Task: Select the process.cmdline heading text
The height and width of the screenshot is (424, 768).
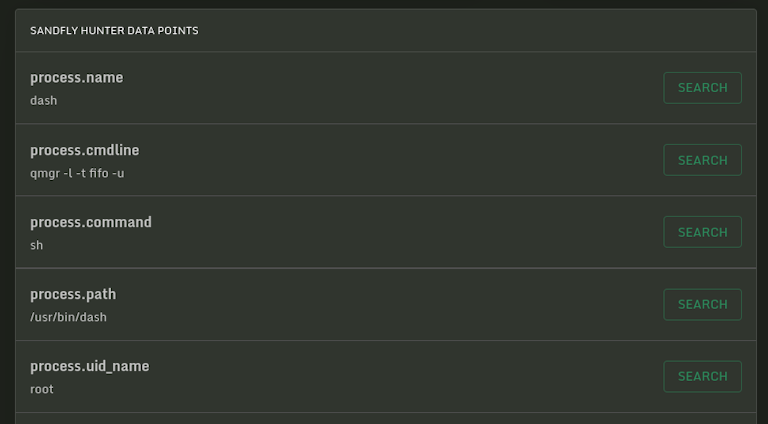Action: click(x=85, y=150)
